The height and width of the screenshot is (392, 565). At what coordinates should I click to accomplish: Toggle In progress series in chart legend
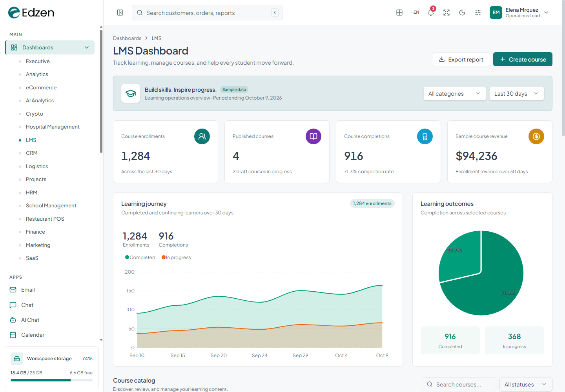[176, 258]
